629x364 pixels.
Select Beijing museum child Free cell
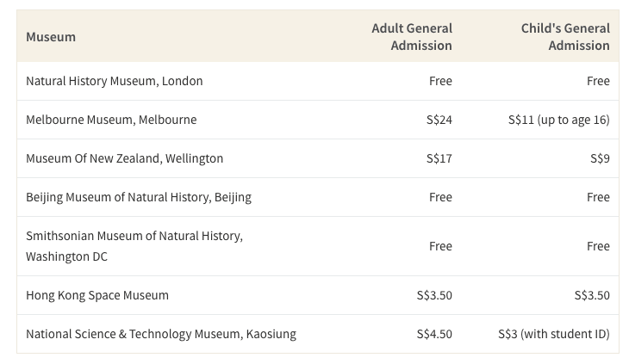coord(598,197)
